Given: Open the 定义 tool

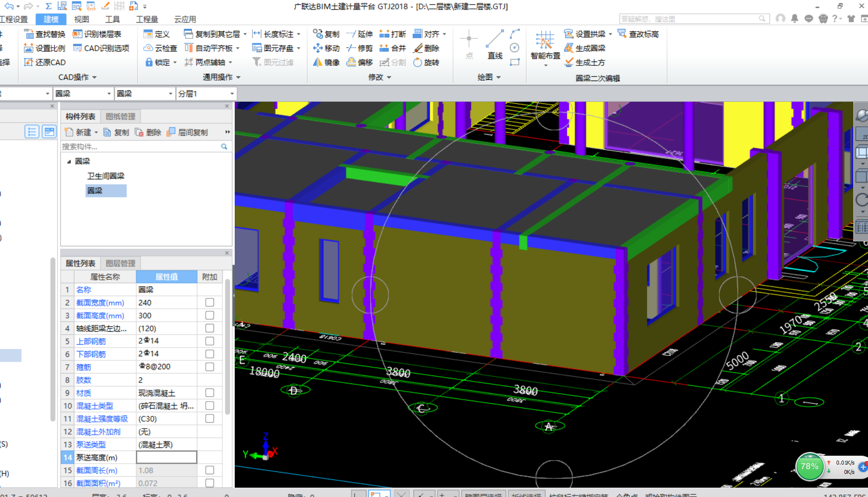Looking at the screenshot, I should (x=156, y=34).
